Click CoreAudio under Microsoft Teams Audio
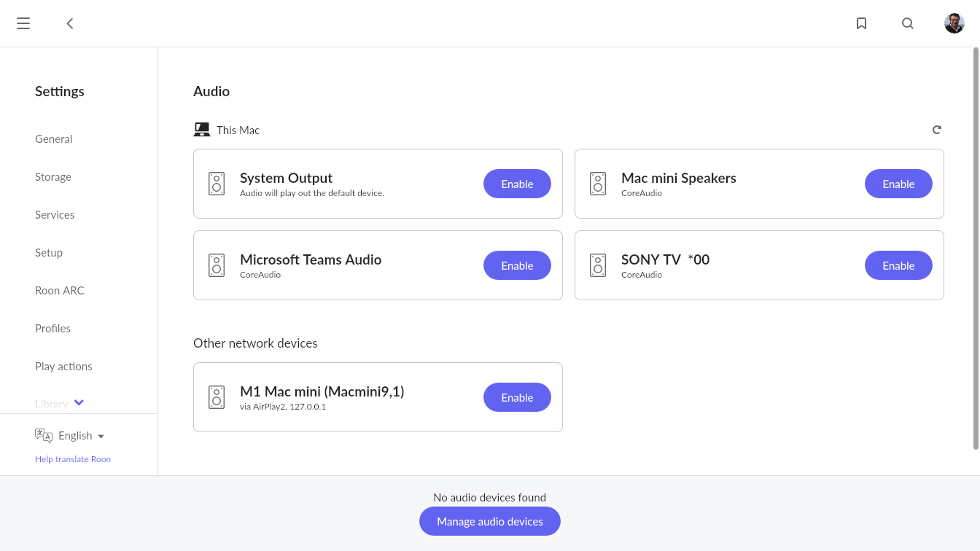Viewport: 980px width, 551px height. point(260,275)
